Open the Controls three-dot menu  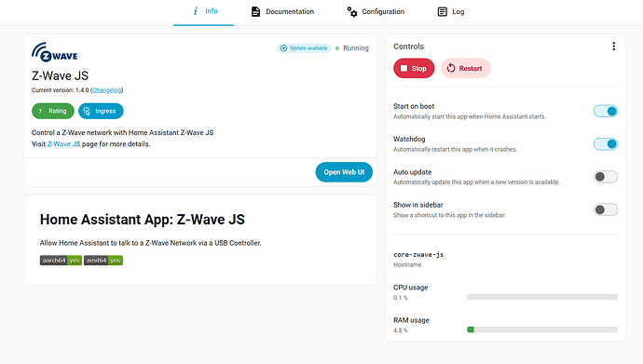point(614,47)
